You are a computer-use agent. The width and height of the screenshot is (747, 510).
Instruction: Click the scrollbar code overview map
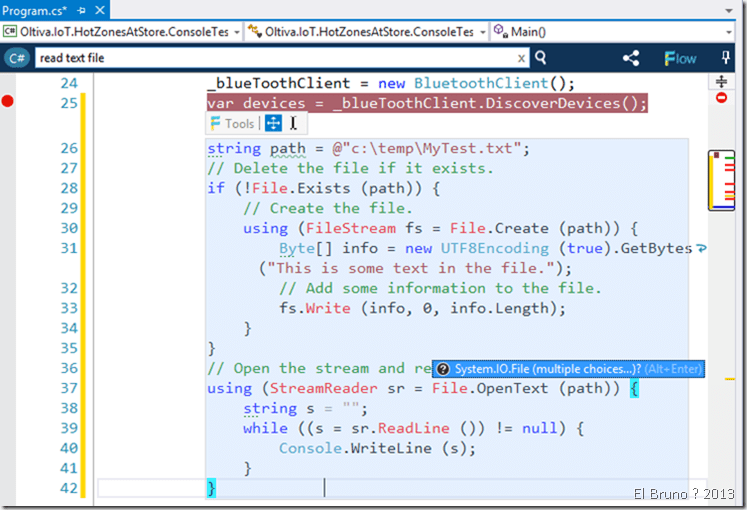click(x=722, y=180)
